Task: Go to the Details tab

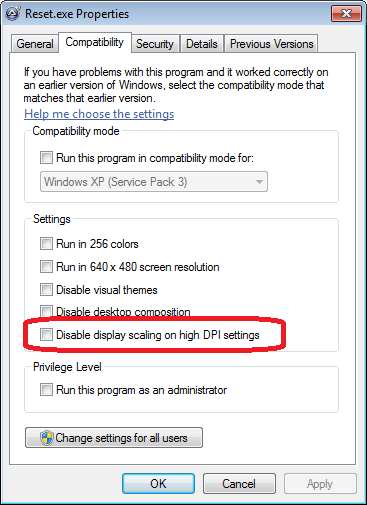Action: pyautogui.click(x=202, y=44)
